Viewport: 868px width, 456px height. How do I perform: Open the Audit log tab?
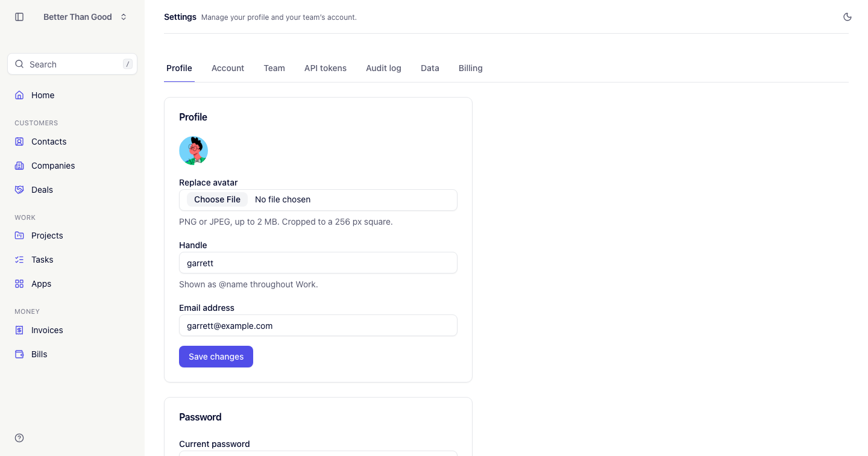pos(383,68)
